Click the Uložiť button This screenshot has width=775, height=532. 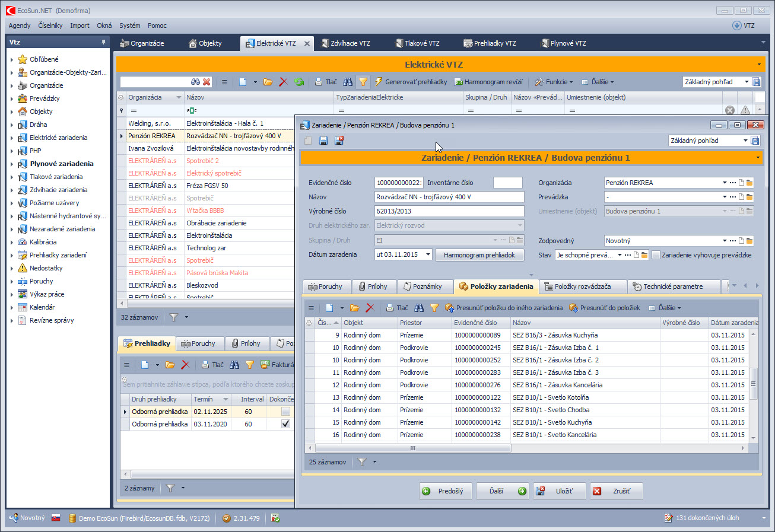pyautogui.click(x=558, y=491)
